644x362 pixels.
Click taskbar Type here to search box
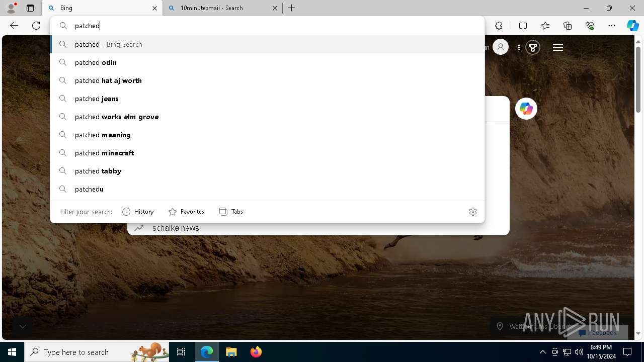(x=97, y=352)
